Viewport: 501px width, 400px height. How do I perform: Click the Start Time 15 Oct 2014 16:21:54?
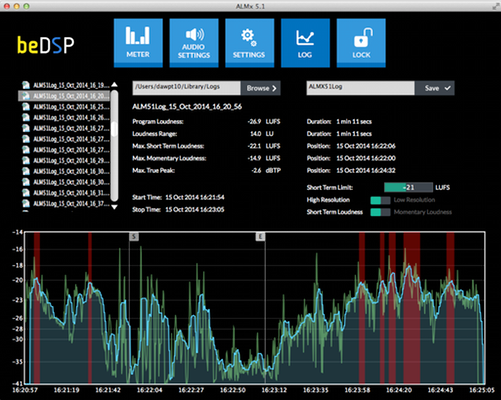[195, 197]
